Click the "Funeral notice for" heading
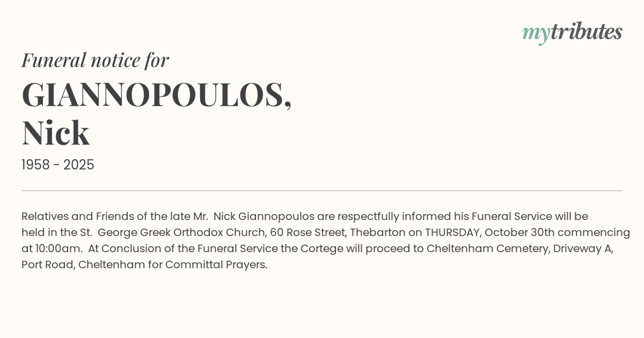This screenshot has height=338, width=644. pos(95,60)
